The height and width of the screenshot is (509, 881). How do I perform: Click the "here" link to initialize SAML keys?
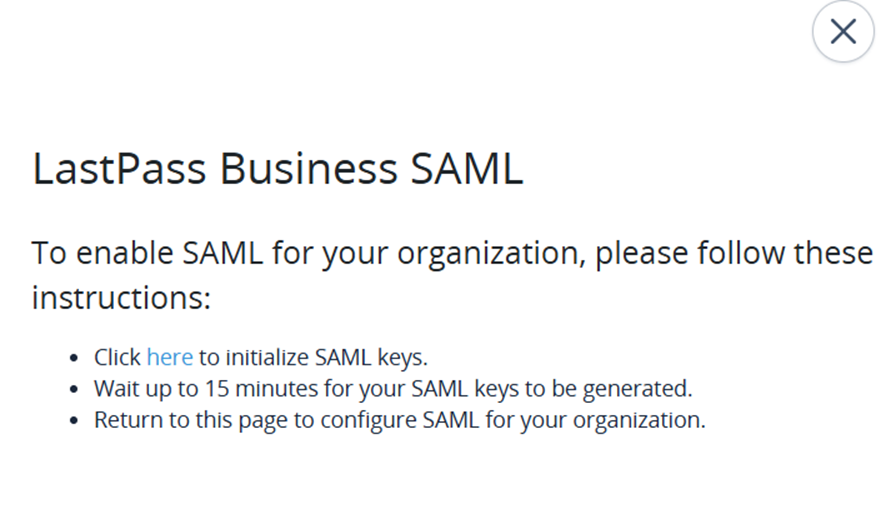point(169,357)
